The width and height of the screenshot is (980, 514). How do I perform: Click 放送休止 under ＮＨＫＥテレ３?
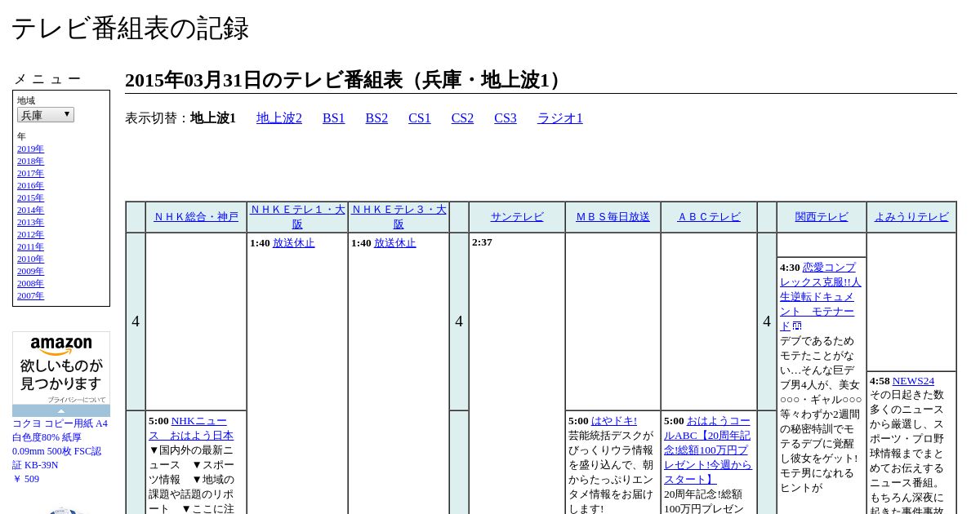click(395, 243)
